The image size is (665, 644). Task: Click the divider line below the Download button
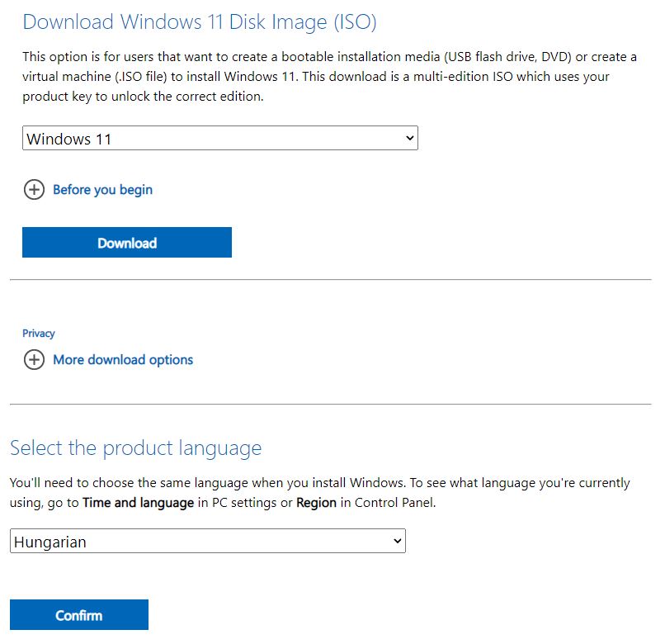pos(330,280)
